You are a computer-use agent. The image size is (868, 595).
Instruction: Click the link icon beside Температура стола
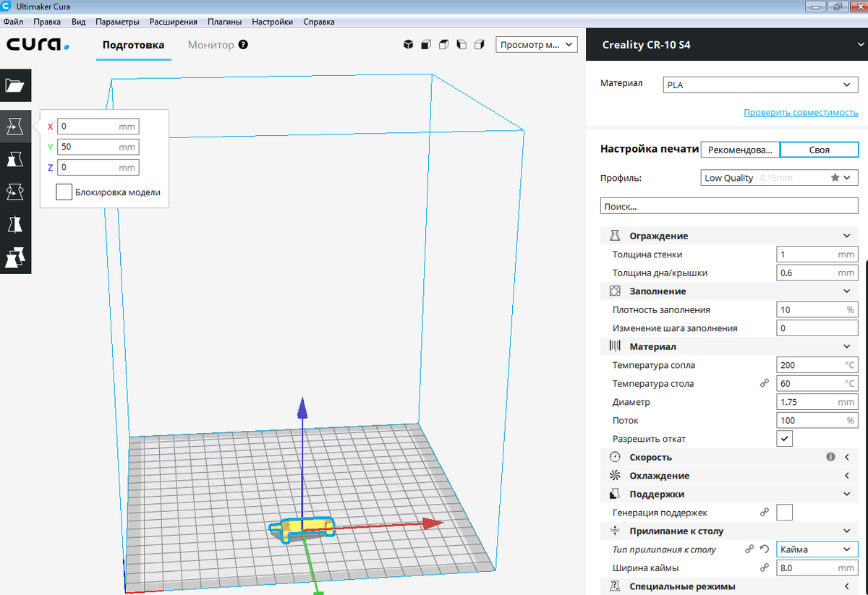pos(765,384)
